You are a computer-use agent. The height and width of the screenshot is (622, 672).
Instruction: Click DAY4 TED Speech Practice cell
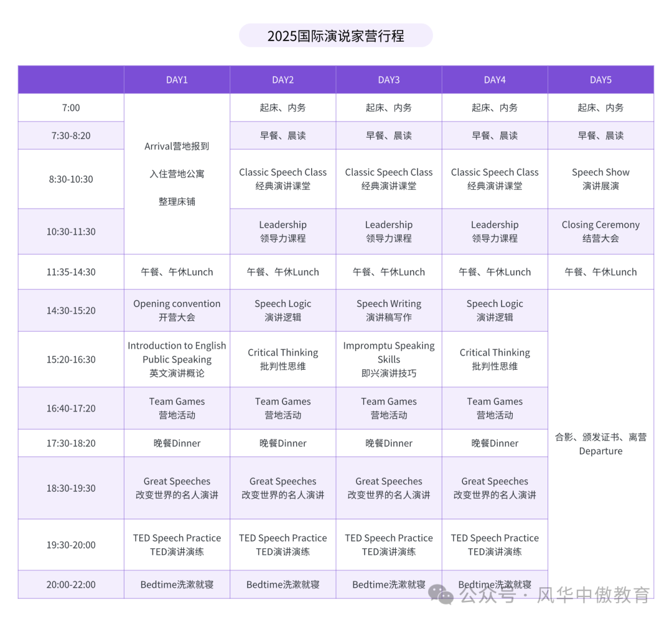[x=495, y=545]
